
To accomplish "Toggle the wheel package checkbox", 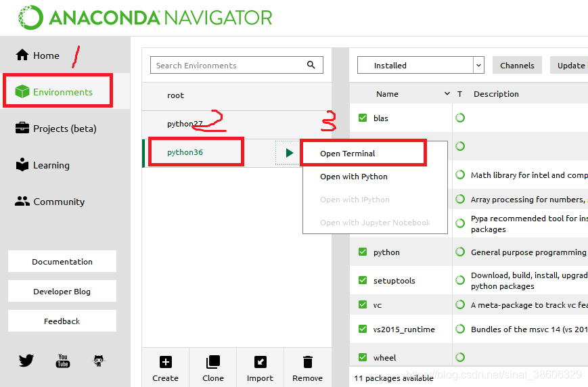I will (x=363, y=357).
